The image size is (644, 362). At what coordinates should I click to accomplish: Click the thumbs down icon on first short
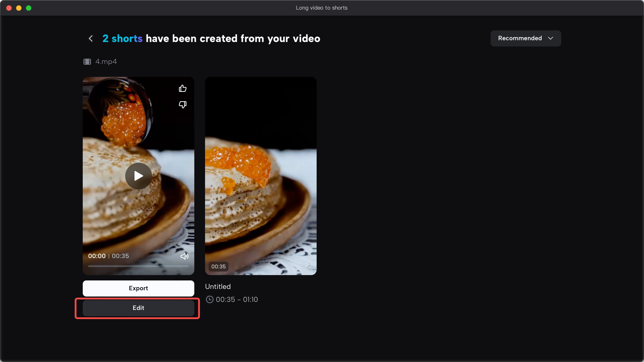point(182,104)
